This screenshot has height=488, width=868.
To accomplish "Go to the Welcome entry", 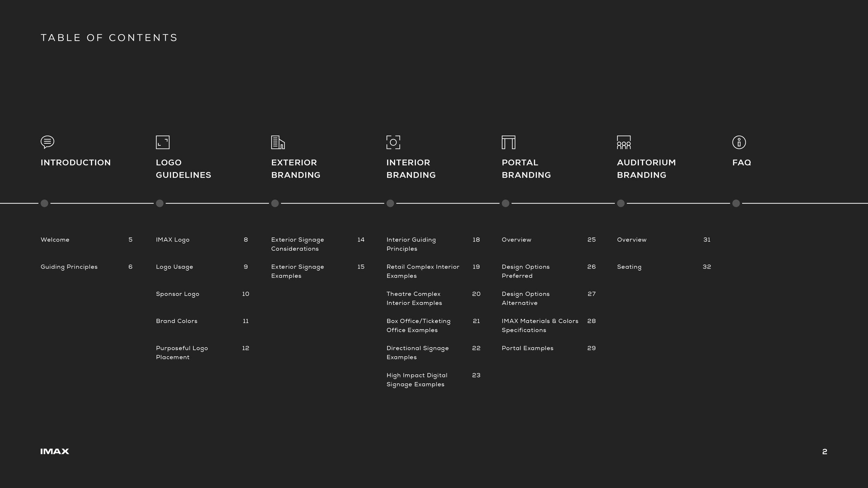I will coord(55,240).
